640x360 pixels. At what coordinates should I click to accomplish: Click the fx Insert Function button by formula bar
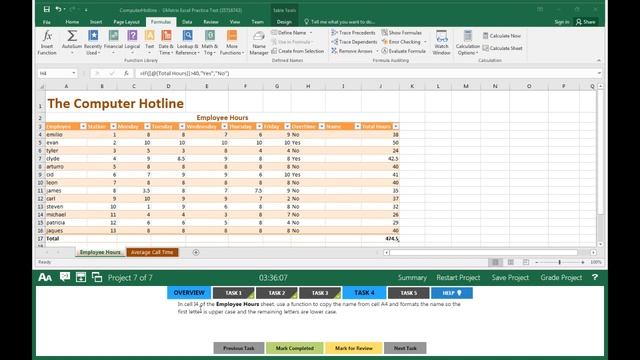[x=126, y=73]
